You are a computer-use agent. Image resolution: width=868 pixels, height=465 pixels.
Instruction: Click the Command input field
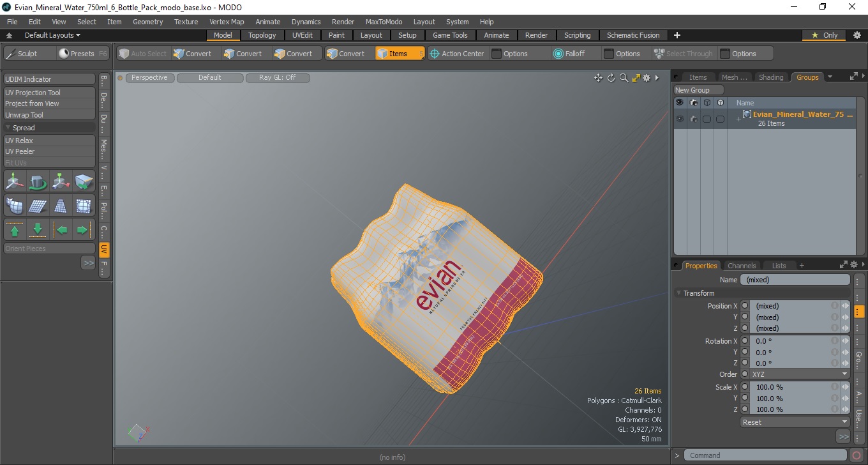[767, 455]
